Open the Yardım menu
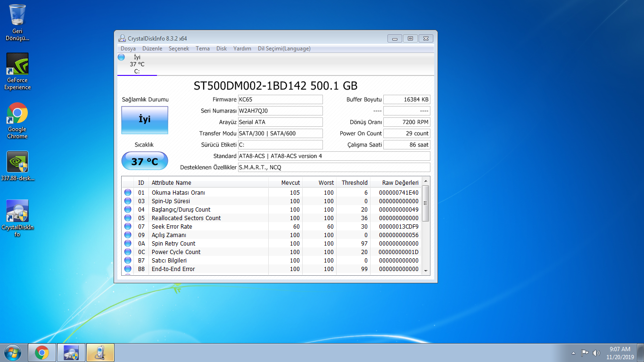The image size is (644, 362). tap(242, 49)
